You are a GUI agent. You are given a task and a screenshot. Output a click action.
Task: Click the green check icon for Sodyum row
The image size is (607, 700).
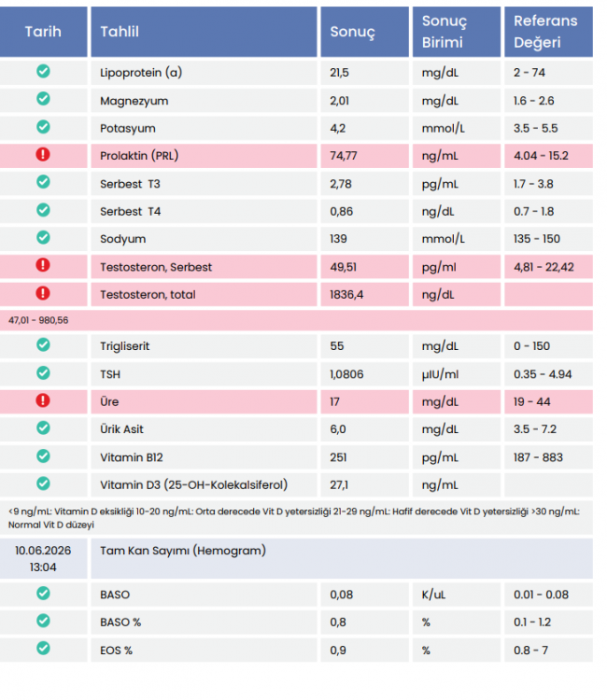43,237
